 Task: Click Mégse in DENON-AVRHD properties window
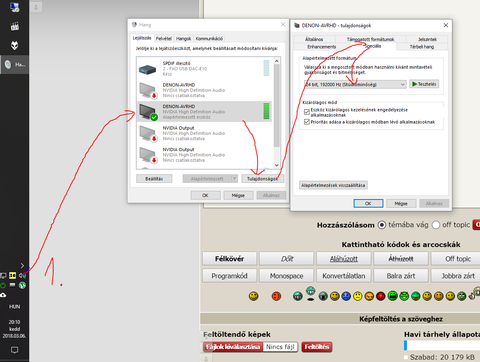pyautogui.click(x=401, y=203)
